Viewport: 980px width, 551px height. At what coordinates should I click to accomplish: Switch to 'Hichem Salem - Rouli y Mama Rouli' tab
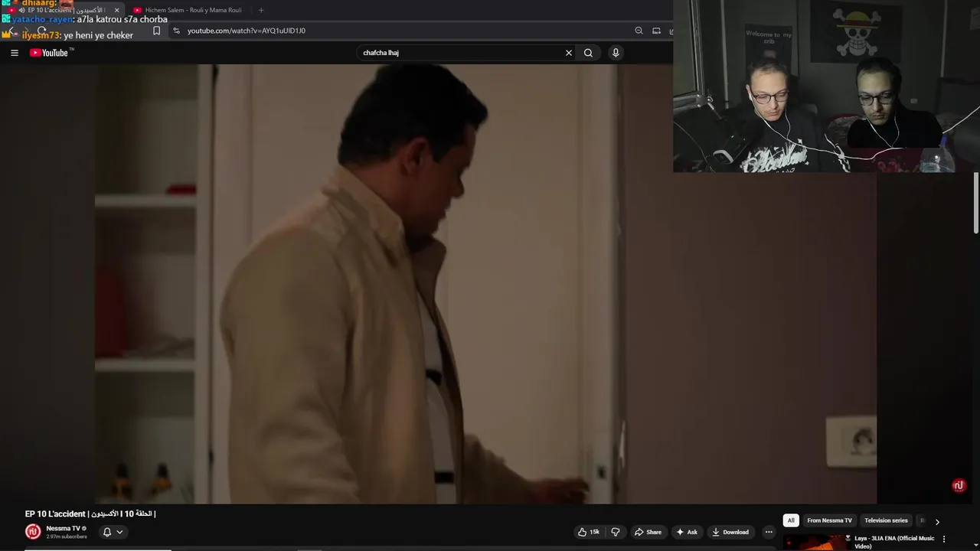pos(188,10)
